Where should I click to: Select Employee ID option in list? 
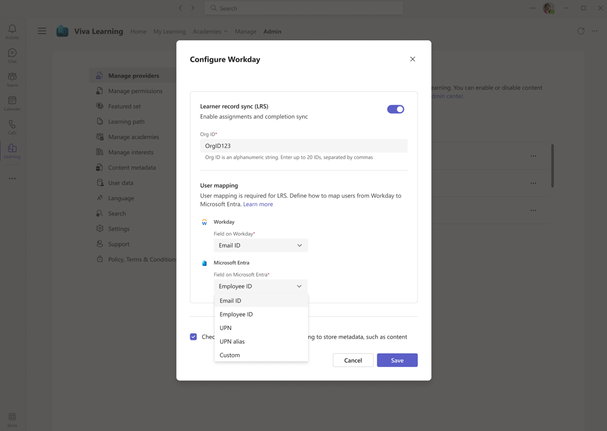tap(261, 314)
